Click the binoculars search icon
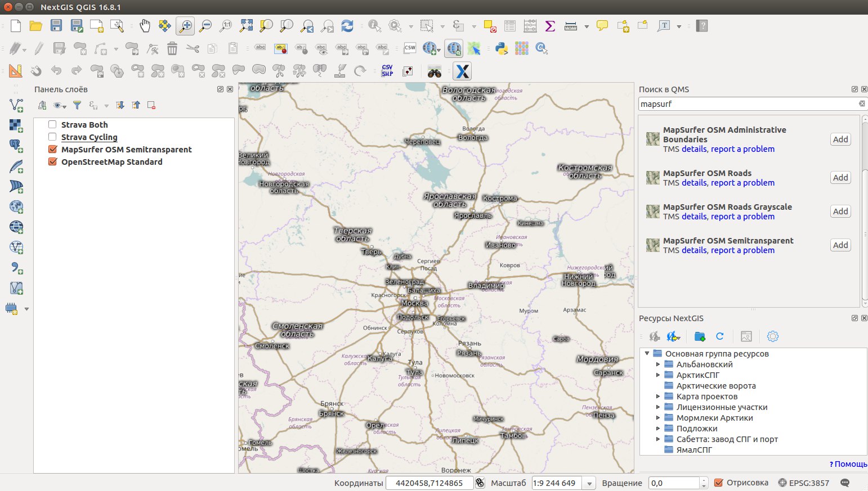The width and height of the screenshot is (868, 491). (x=434, y=71)
